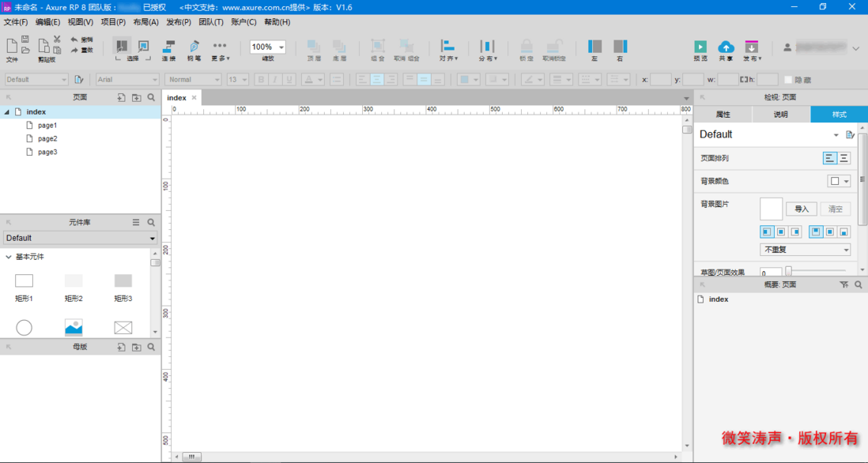
Task: Open the background color (背景颜色) picker
Action: tap(839, 181)
